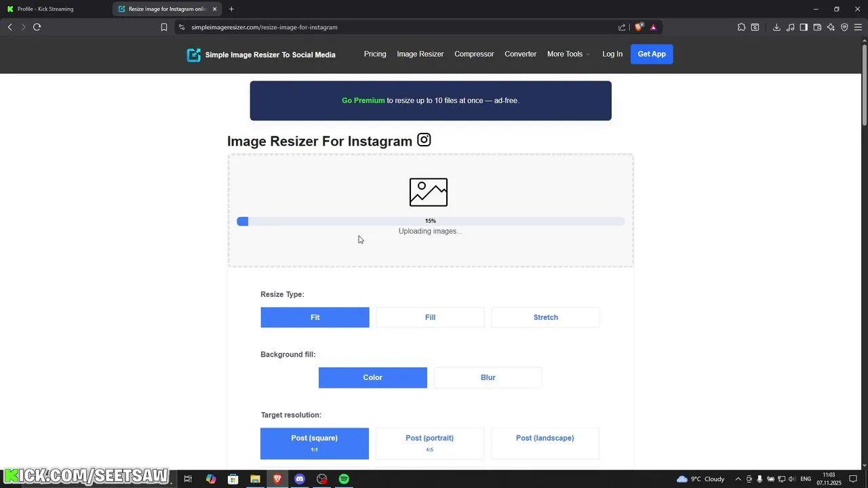Open the tab search icon in the toolbar
This screenshot has width=868, height=488.
(755, 27)
